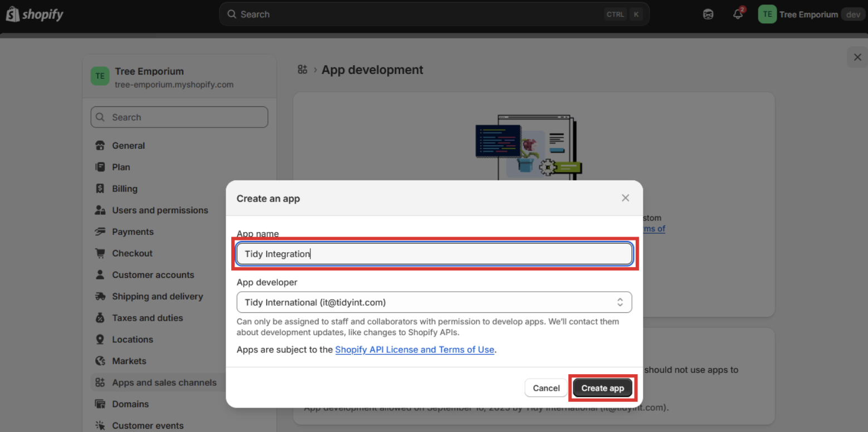The image size is (868, 432).
Task: Click Cancel in the dialog
Action: (x=546, y=388)
